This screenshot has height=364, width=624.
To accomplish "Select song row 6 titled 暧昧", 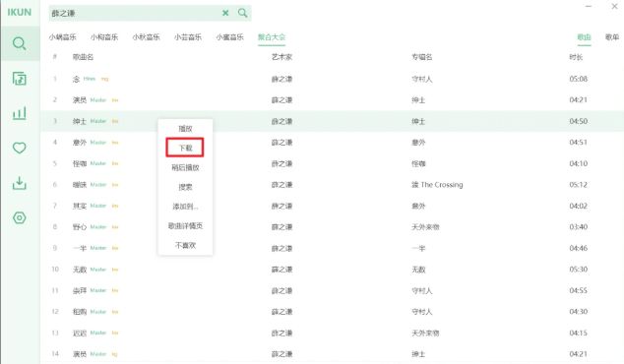I will click(x=332, y=185).
